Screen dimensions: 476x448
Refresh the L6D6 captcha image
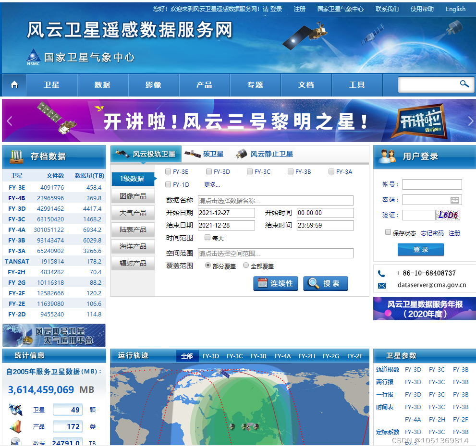tap(448, 215)
